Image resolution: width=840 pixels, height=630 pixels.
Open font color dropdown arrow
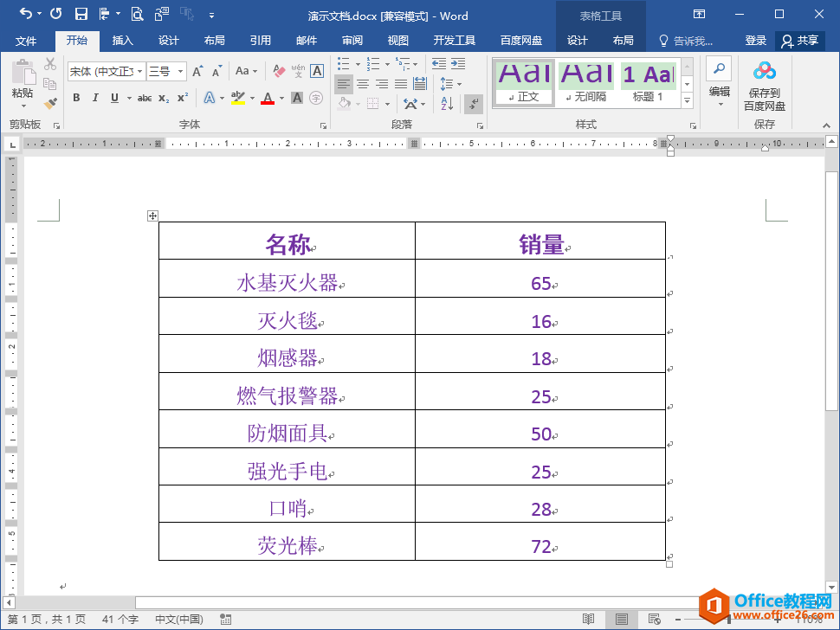281,99
